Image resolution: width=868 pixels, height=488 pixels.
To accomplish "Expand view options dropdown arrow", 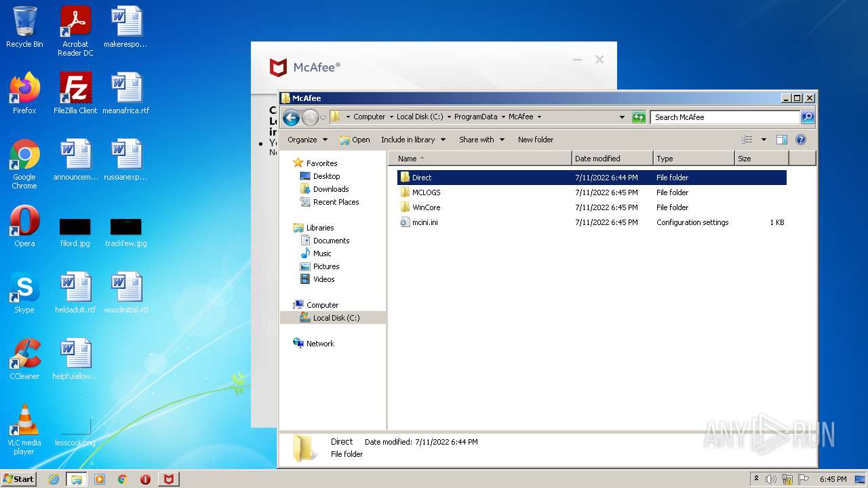I will (764, 140).
